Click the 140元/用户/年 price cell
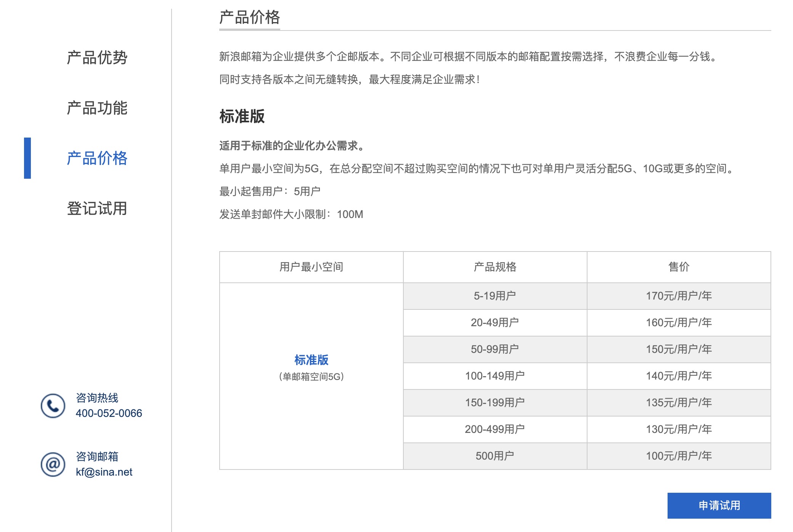The width and height of the screenshot is (793, 532). point(679,376)
